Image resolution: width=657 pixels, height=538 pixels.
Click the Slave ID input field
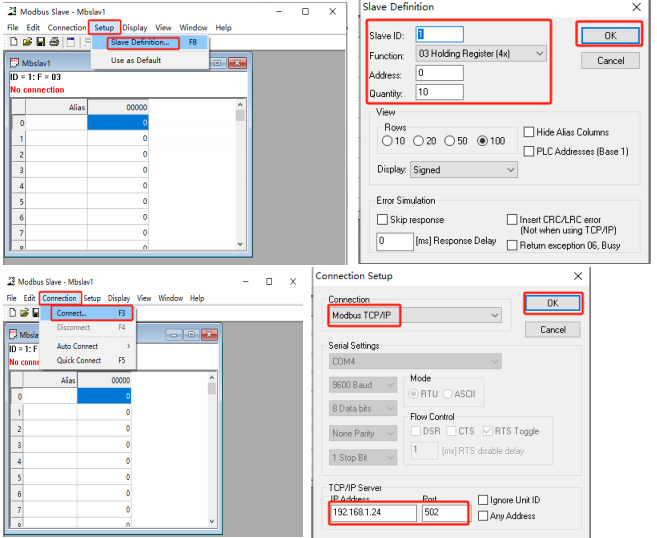pyautogui.click(x=440, y=34)
